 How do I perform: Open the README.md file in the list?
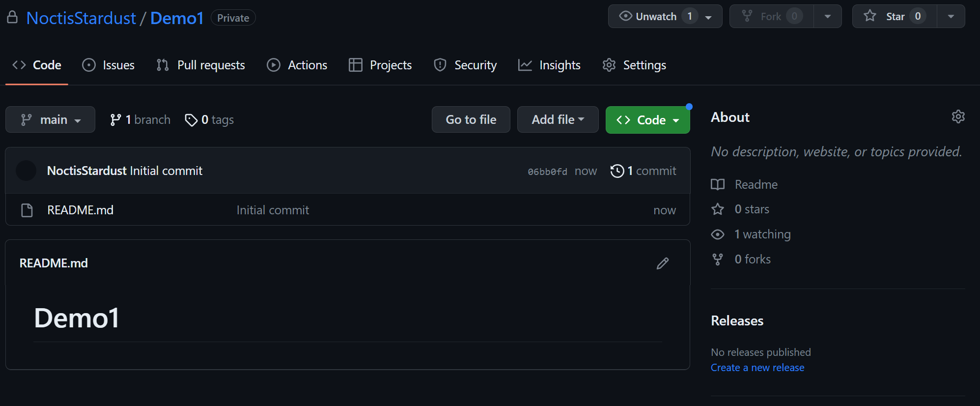[x=80, y=210]
